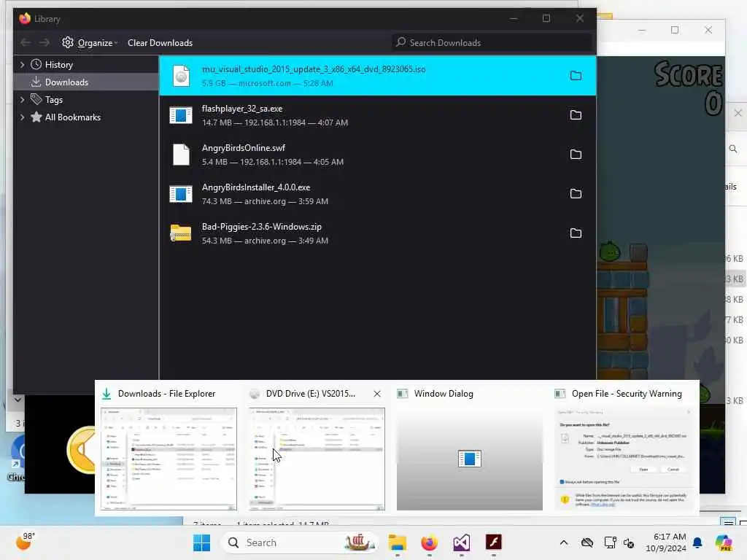
Task: Open Visual Studio from the taskbar
Action: [x=461, y=542]
